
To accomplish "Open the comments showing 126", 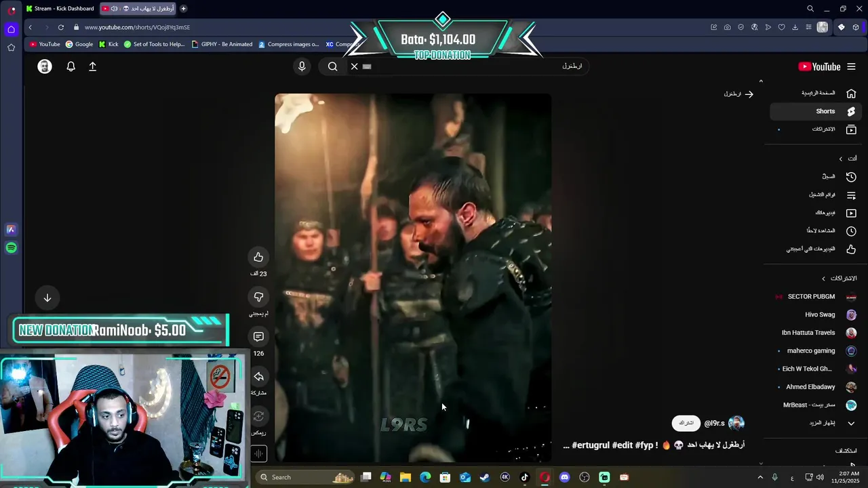I will (258, 337).
